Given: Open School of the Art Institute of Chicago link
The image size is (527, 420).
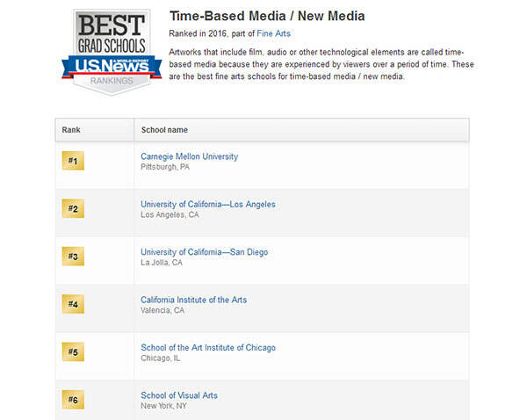Looking at the screenshot, I should [x=208, y=347].
